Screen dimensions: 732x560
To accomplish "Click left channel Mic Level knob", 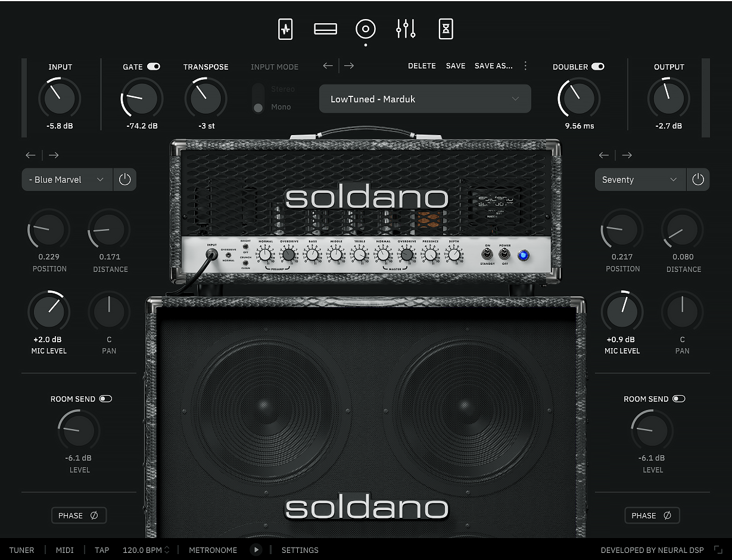I will pos(49,312).
